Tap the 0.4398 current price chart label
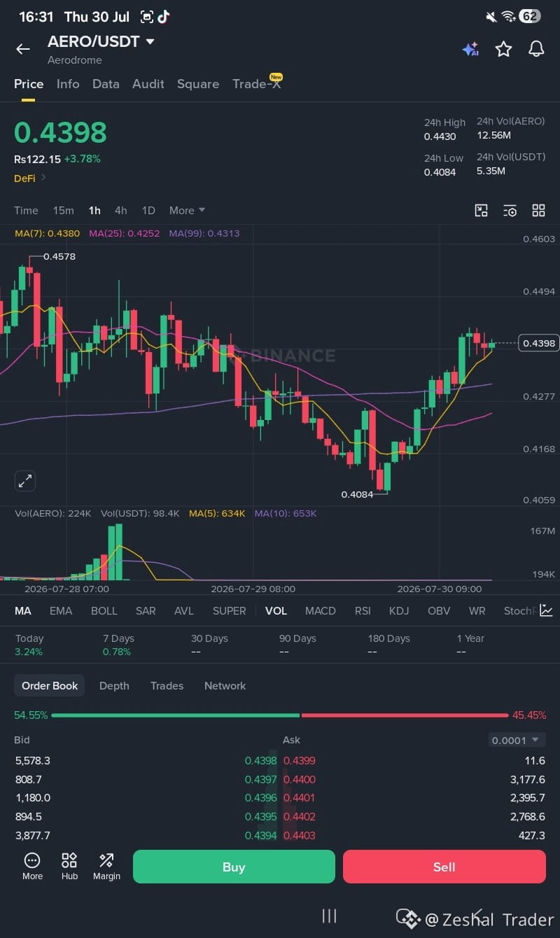 538,343
